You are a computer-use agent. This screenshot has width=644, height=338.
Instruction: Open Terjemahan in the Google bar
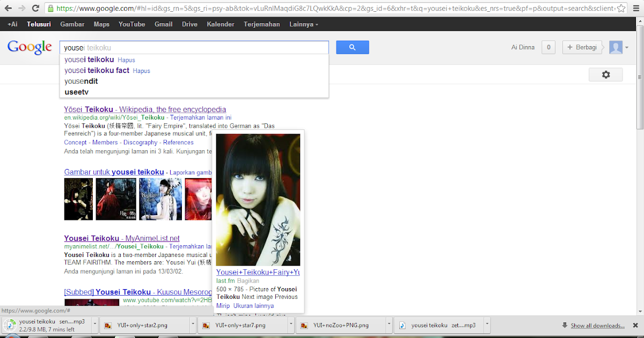(262, 24)
